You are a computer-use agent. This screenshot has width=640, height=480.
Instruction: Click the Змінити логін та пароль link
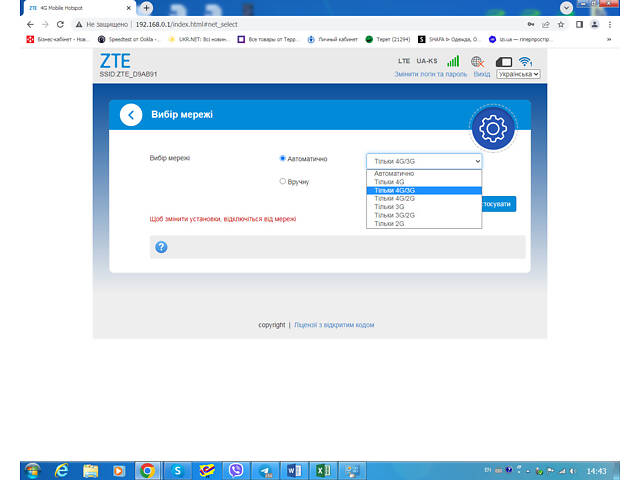[x=430, y=74]
